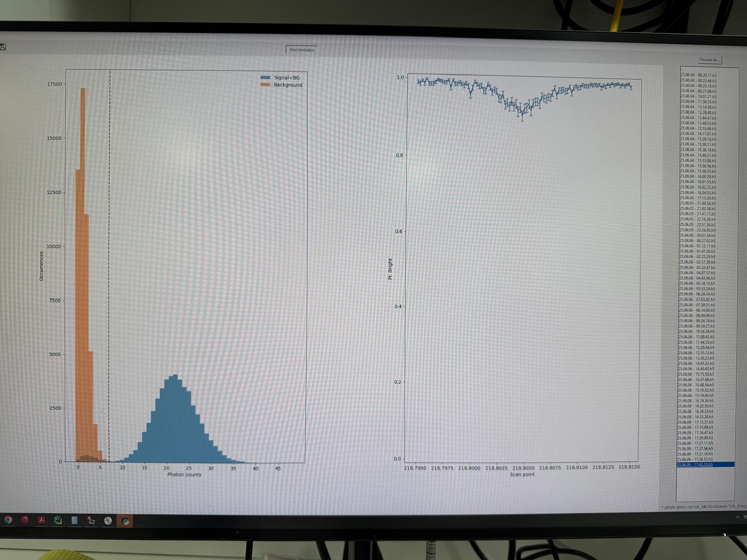This screenshot has width=747, height=560.
Task: Show hidden system tray icons chevron
Action: [738, 517]
